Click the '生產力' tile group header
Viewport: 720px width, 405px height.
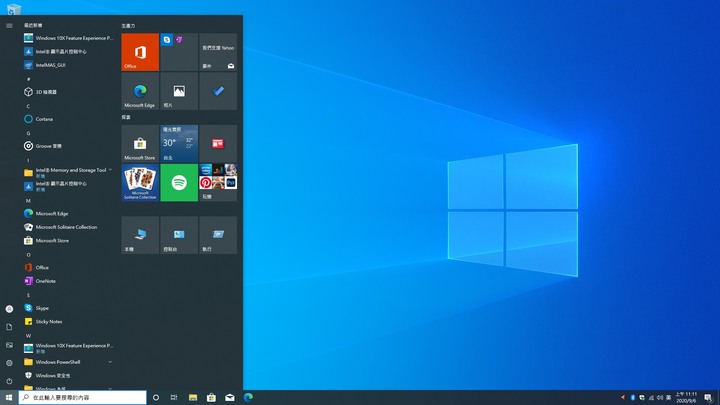[x=128, y=26]
